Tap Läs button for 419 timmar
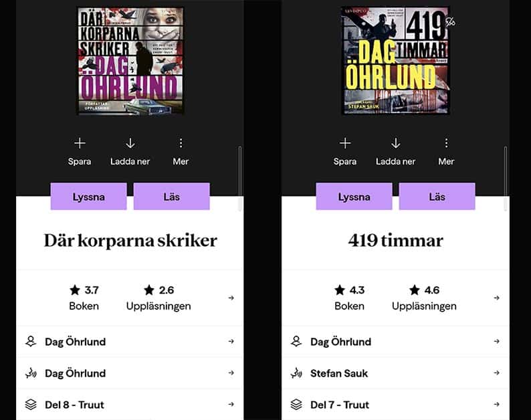 tap(437, 197)
